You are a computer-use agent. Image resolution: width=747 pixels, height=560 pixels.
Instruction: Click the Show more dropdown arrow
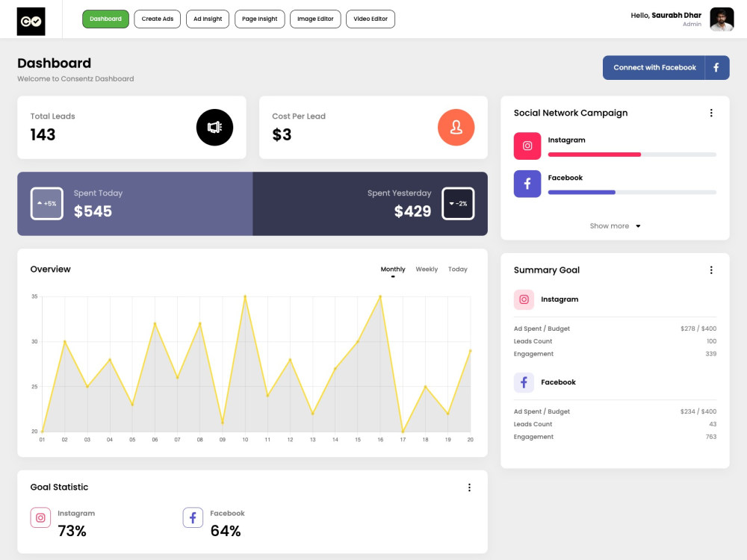(639, 226)
